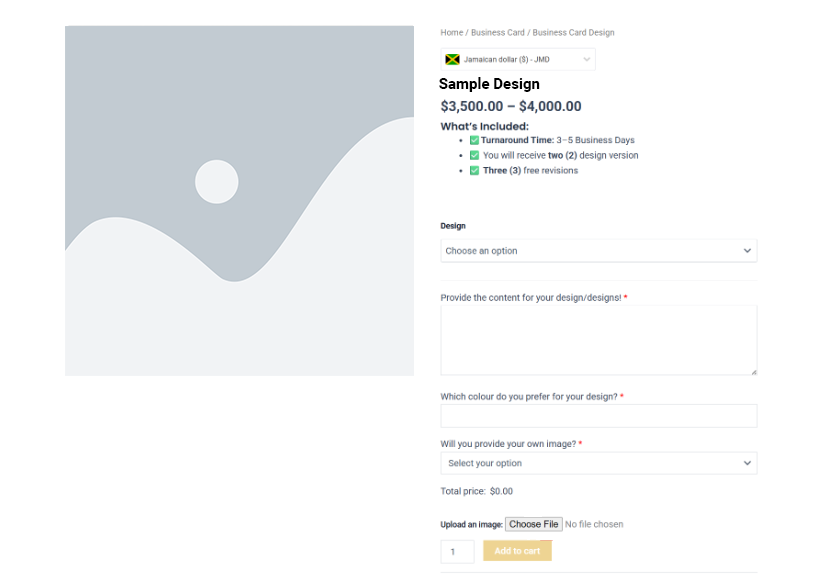Focus the design content text area
828x575 pixels.
click(598, 340)
